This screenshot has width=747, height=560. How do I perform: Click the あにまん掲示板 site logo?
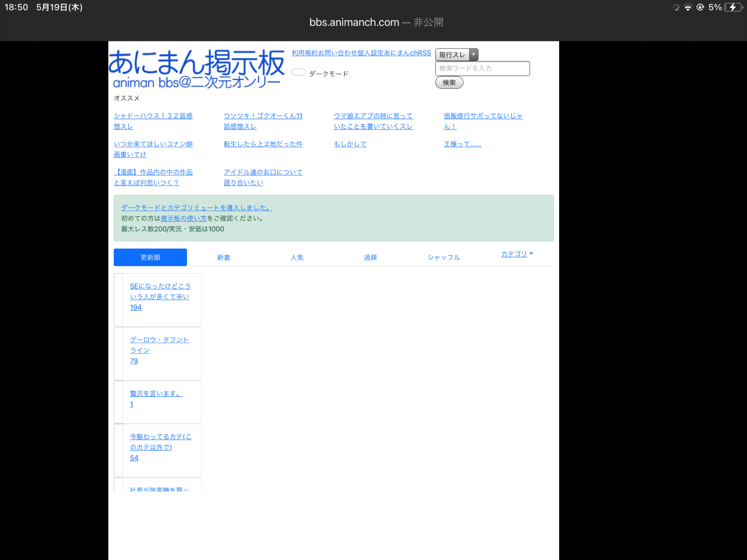[196, 69]
